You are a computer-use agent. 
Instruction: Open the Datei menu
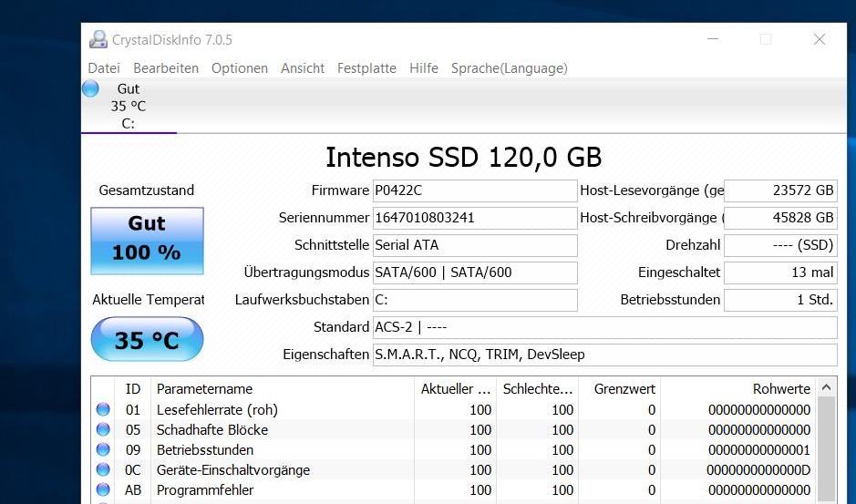pos(104,68)
